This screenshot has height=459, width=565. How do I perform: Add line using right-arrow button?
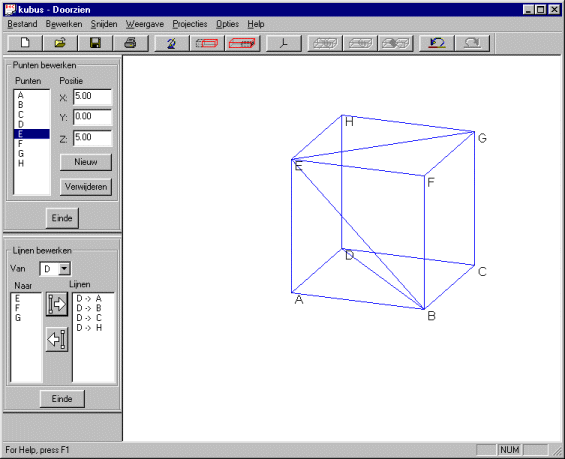pyautogui.click(x=57, y=304)
